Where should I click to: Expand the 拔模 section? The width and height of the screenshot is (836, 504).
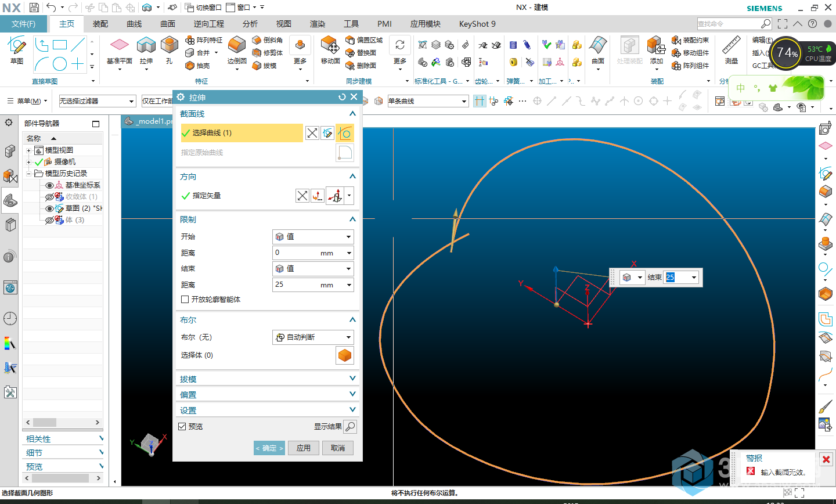pos(268,379)
